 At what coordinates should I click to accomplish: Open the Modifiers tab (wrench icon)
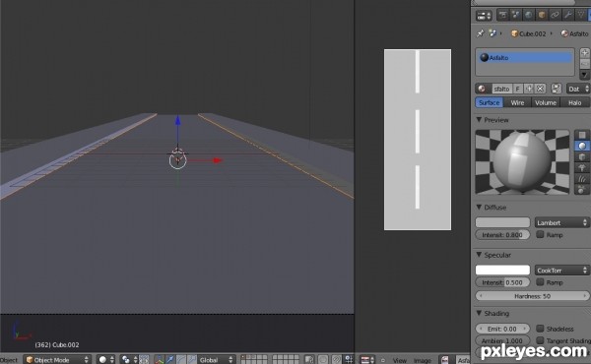567,15
